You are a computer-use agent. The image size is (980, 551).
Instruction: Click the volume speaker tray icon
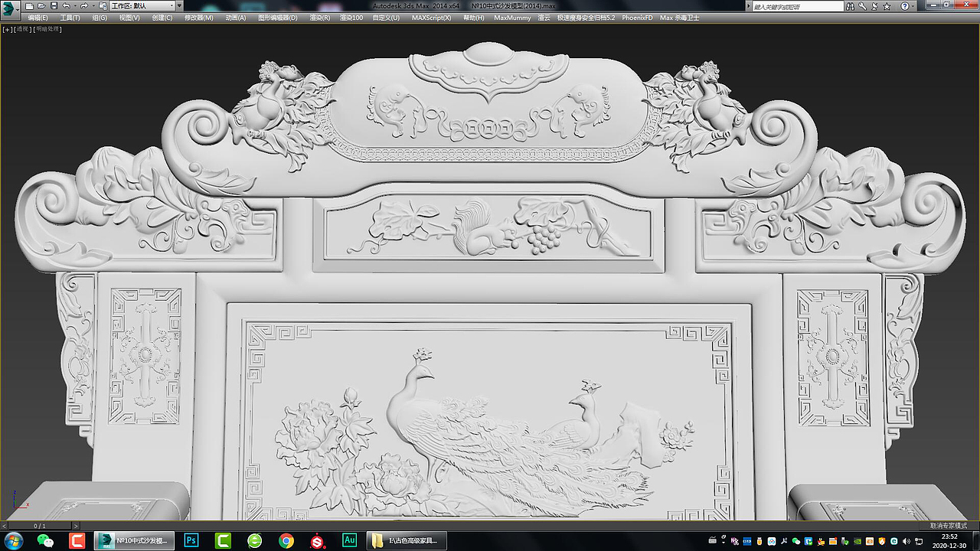(x=906, y=541)
